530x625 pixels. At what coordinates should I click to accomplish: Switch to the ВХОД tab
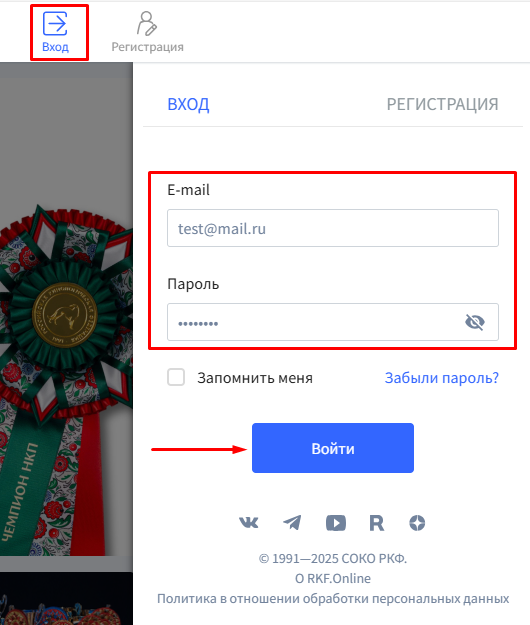[188, 104]
